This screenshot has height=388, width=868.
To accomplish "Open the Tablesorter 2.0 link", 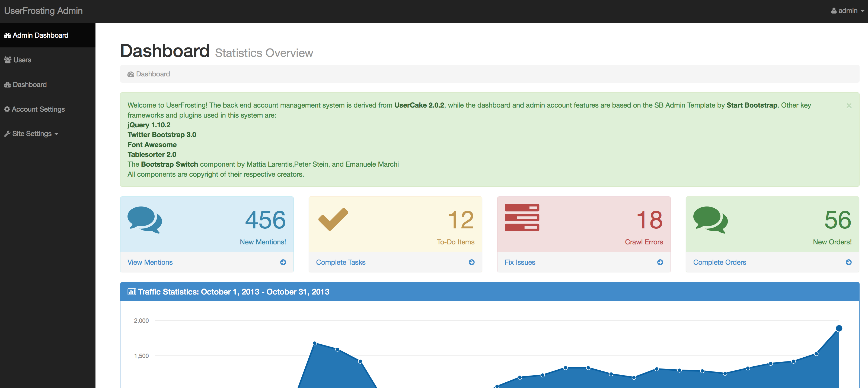I will point(152,154).
